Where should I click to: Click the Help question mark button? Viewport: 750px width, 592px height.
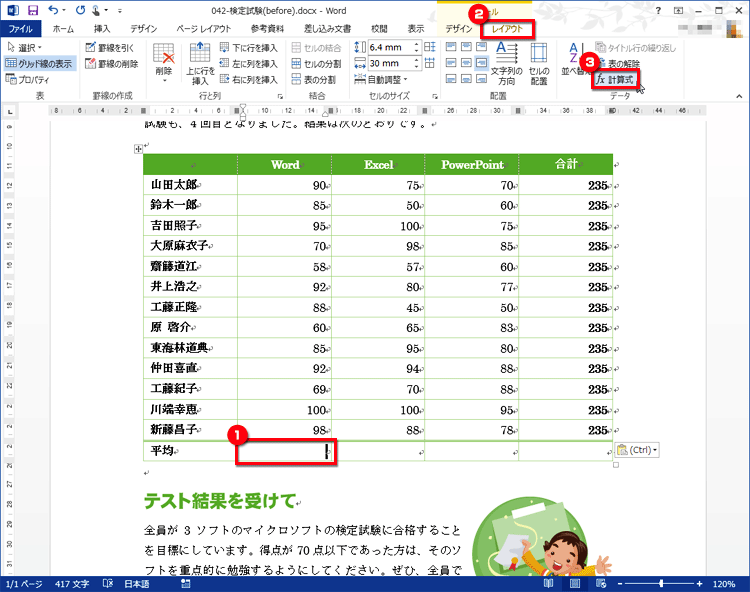pyautogui.click(x=658, y=10)
